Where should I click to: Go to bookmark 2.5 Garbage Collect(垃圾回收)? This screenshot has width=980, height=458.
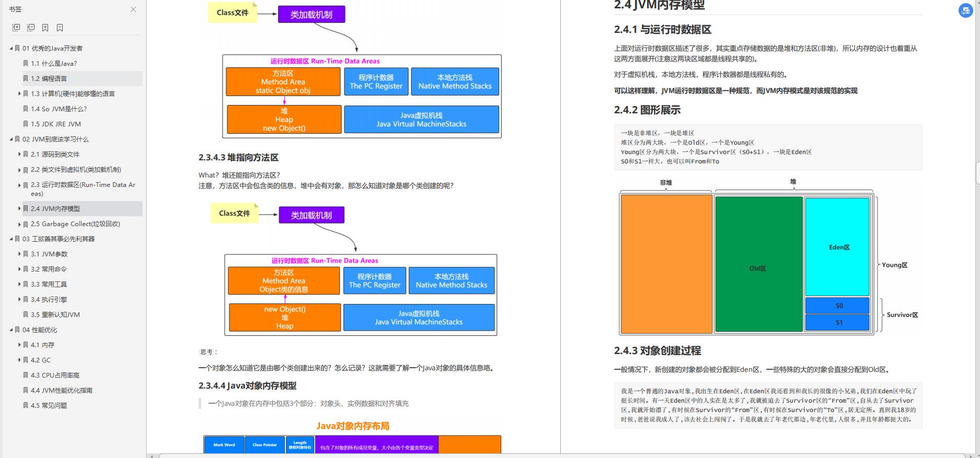[75, 224]
